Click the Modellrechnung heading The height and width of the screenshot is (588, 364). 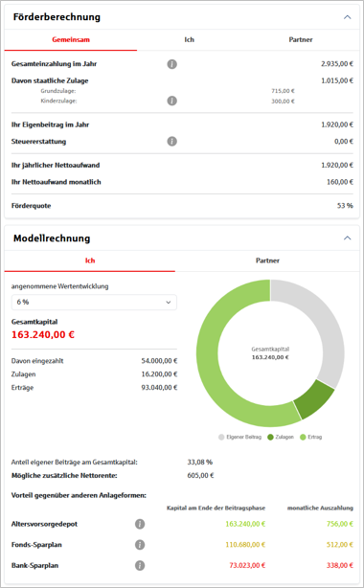pos(52,238)
